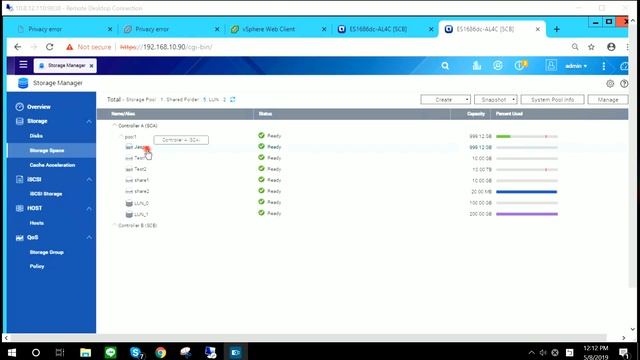Select the share2 shared folder row
This screenshot has height=360, width=640.
point(362,191)
